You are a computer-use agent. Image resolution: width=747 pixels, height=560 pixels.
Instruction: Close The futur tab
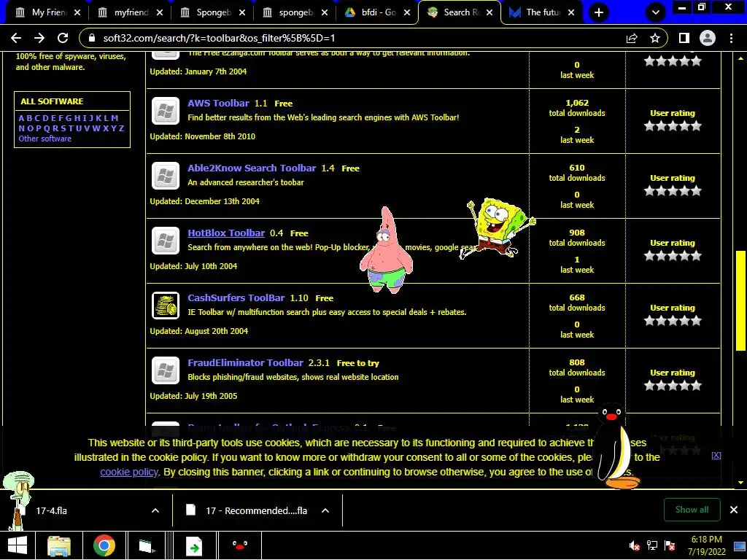pyautogui.click(x=572, y=12)
